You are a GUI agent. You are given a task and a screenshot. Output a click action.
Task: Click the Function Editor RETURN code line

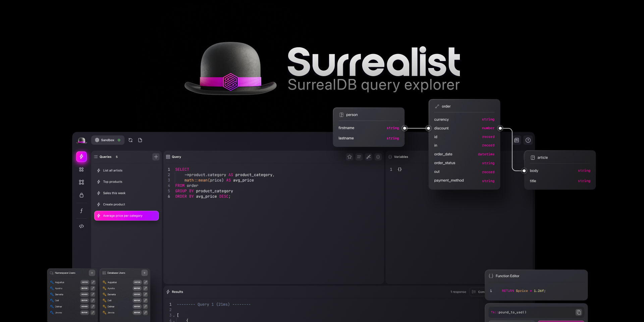pos(524,291)
